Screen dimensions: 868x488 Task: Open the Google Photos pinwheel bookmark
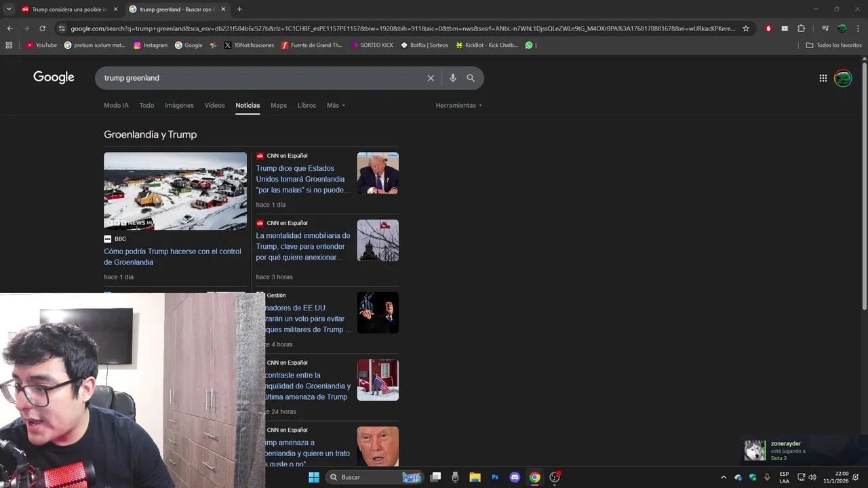[x=213, y=45]
